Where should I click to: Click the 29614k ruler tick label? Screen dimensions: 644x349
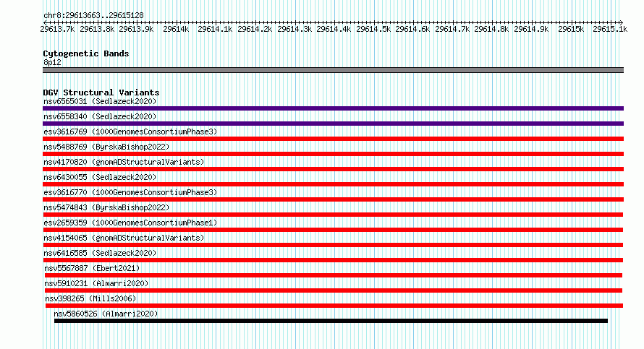(176, 29)
